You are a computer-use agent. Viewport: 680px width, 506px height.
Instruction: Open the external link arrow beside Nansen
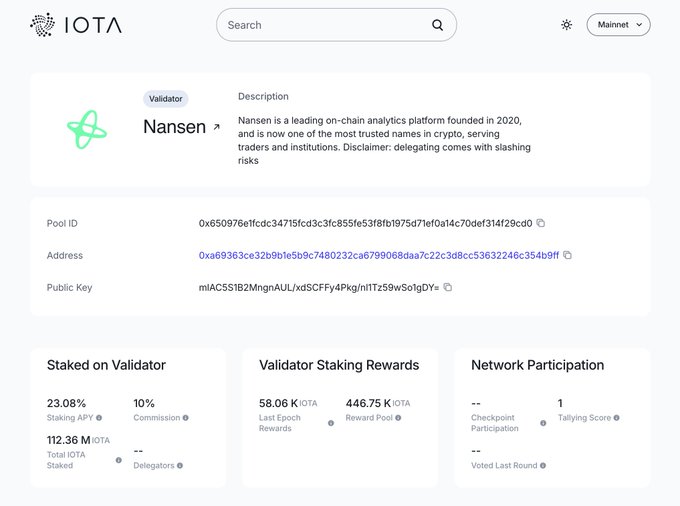216,128
